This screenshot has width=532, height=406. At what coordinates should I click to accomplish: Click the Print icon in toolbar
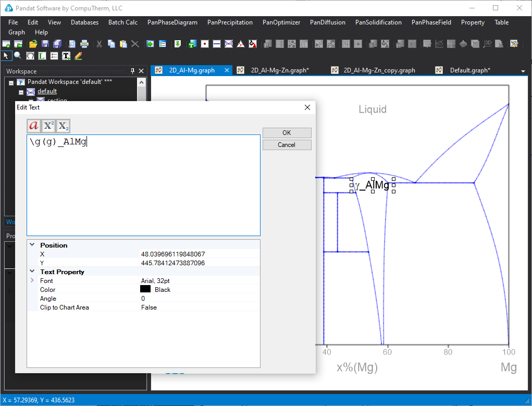pos(84,44)
